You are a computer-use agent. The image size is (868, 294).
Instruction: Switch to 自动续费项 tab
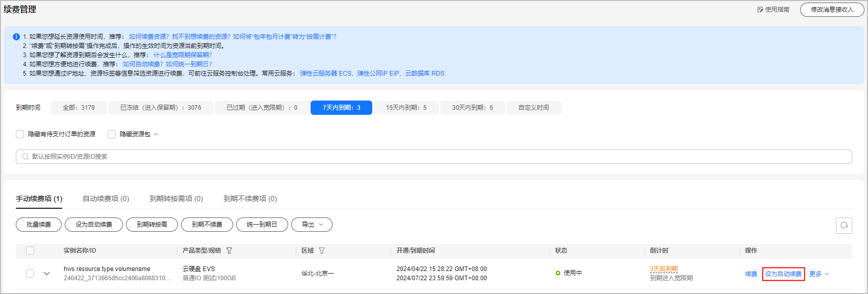pyautogui.click(x=106, y=199)
